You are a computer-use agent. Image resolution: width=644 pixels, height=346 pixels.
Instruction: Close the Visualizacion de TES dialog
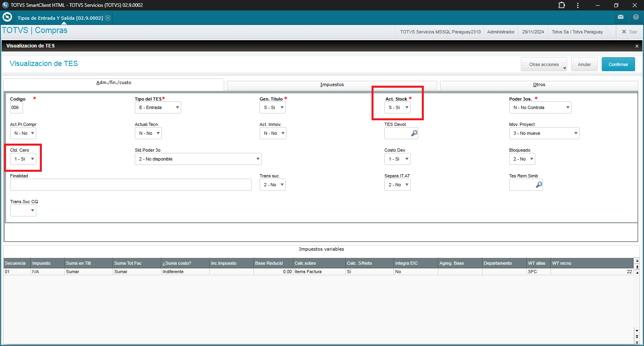click(x=637, y=46)
